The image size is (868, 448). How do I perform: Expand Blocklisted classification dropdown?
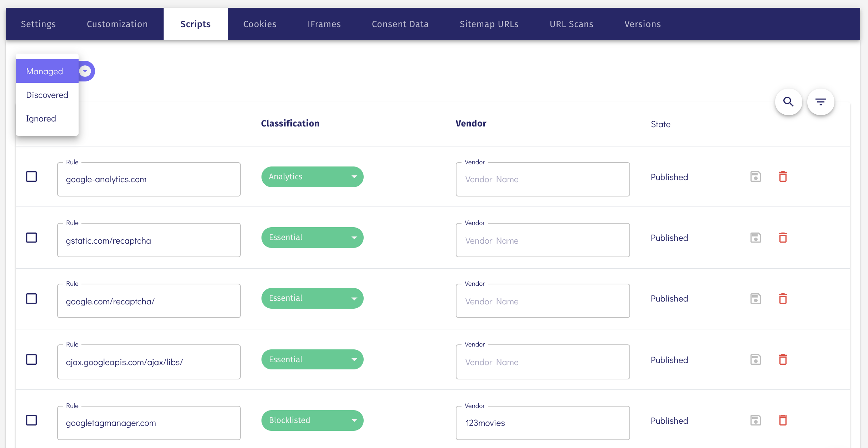tap(312, 420)
